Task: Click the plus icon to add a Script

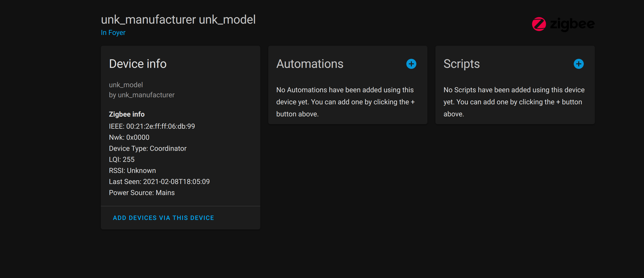Action: [x=578, y=64]
